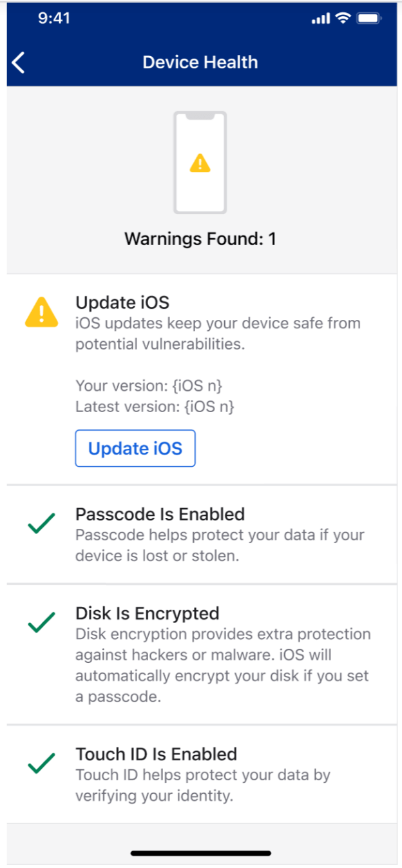Screen dimensions: 402x868
Task: Tap the battery indicator icon
Action: pyautogui.click(x=370, y=18)
